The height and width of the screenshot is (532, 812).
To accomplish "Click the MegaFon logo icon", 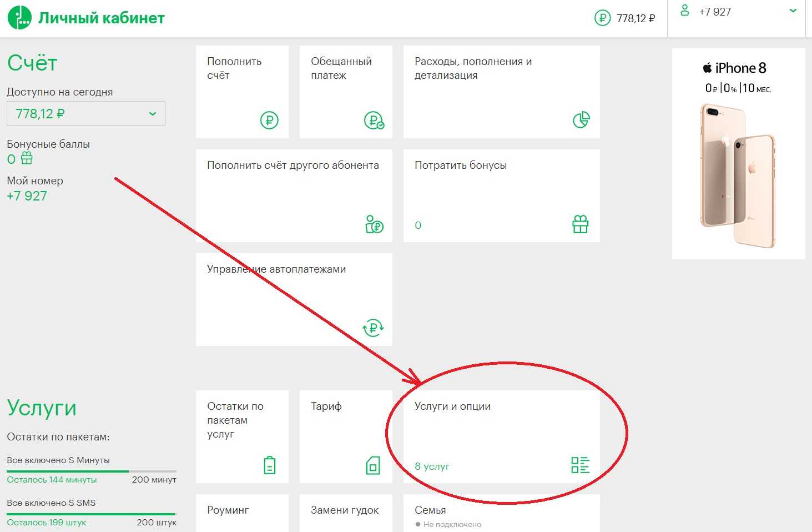I will pyautogui.click(x=19, y=18).
